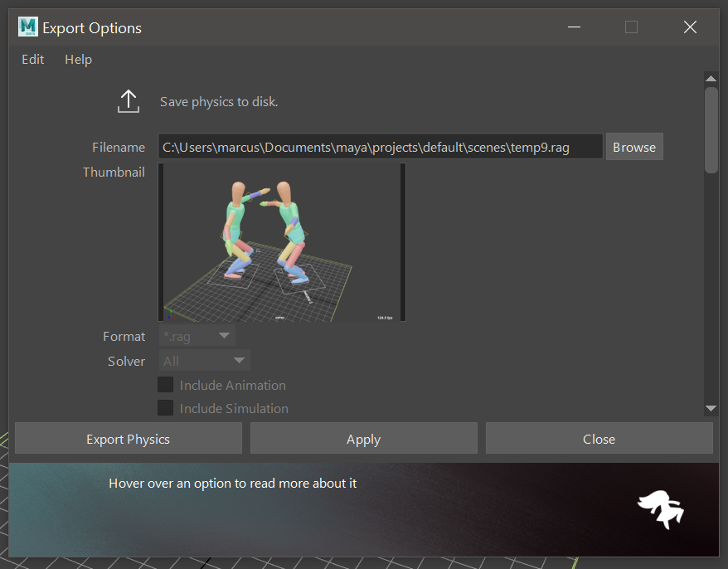Click the export upload arrow icon
The width and height of the screenshot is (728, 569).
click(x=129, y=101)
